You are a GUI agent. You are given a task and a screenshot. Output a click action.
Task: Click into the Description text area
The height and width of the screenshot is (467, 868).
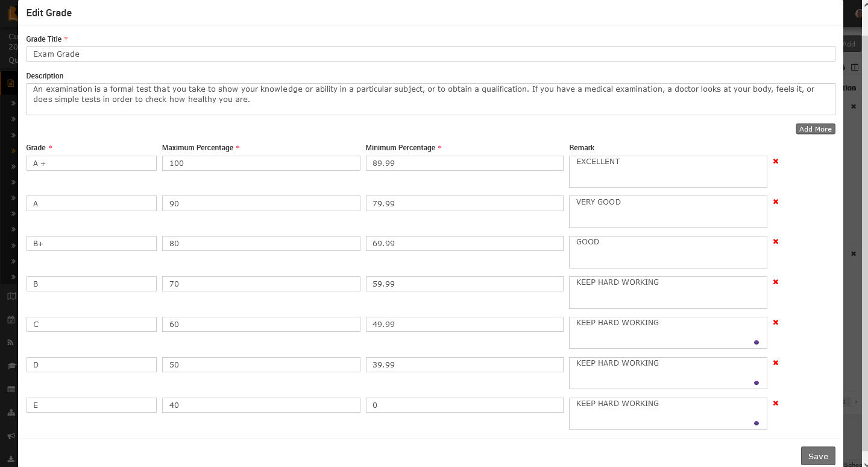click(430, 99)
